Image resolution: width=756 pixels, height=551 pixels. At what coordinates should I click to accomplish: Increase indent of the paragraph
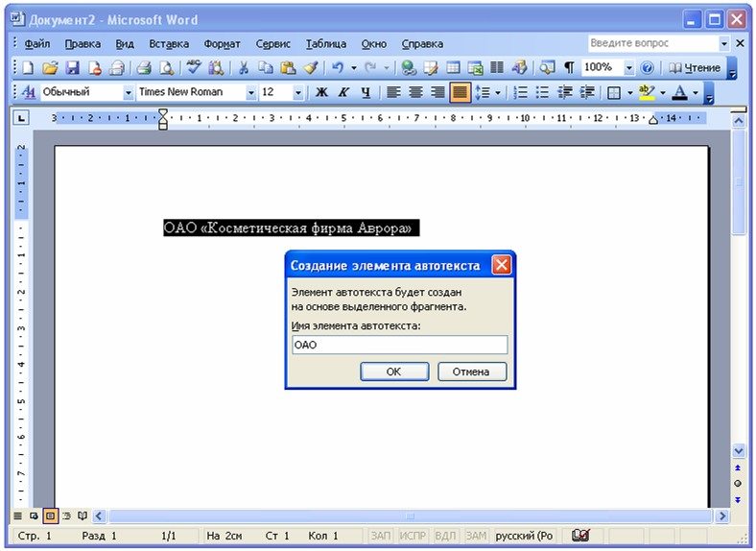[587, 91]
